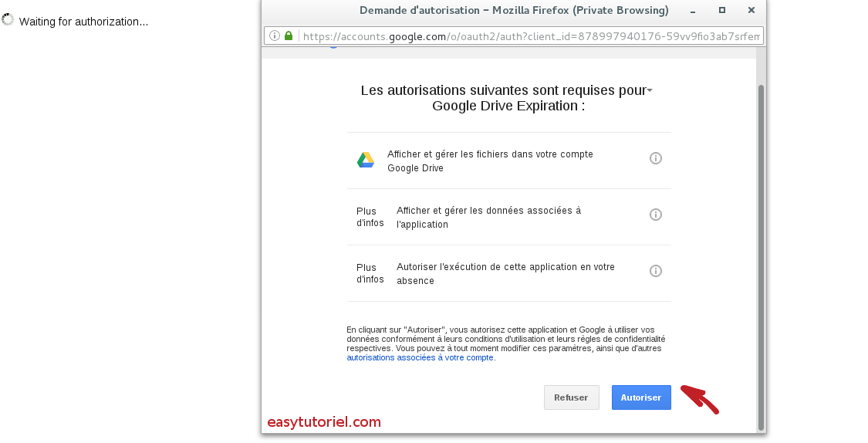Click the green padlock in address bar
This screenshot has width=868, height=443.
point(289,36)
